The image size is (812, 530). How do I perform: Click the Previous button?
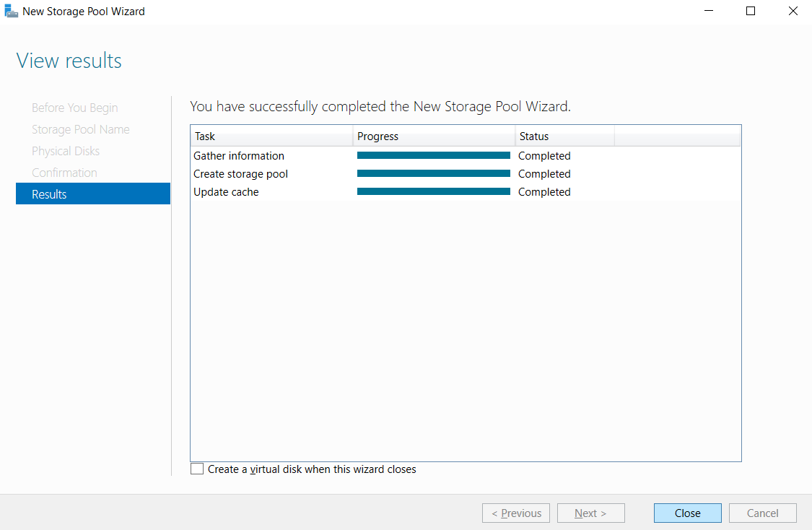pos(516,513)
